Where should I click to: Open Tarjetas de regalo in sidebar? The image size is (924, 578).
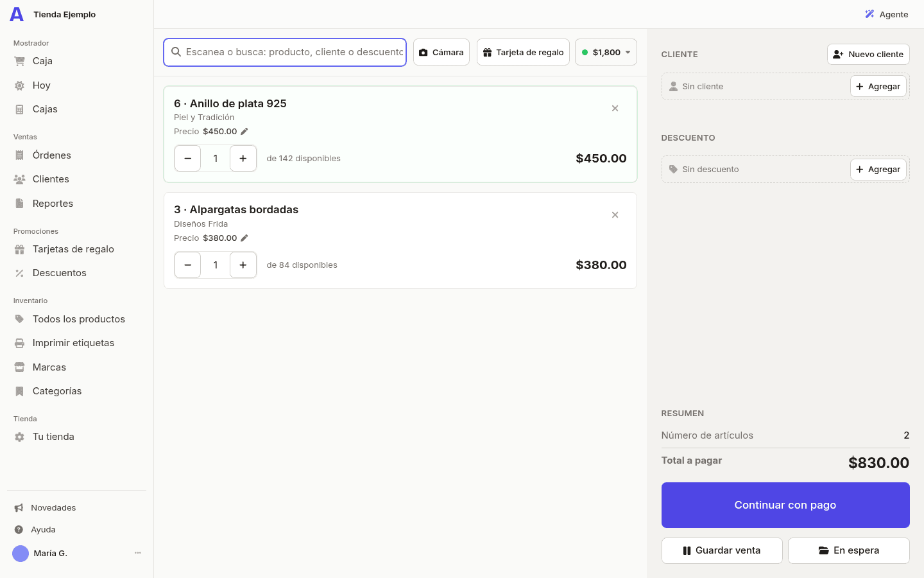tap(73, 249)
